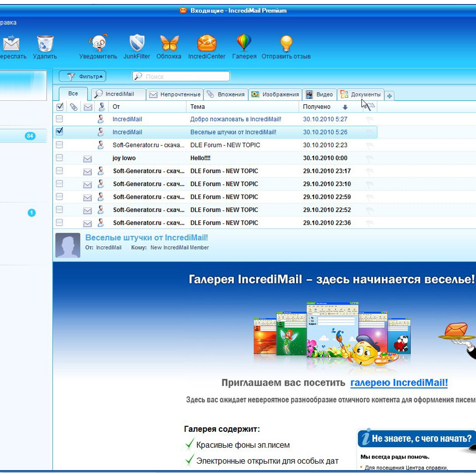Viewport: 476px width, 476px height.
Task: Open the Hello!!!! message subject
Action: coord(200,158)
